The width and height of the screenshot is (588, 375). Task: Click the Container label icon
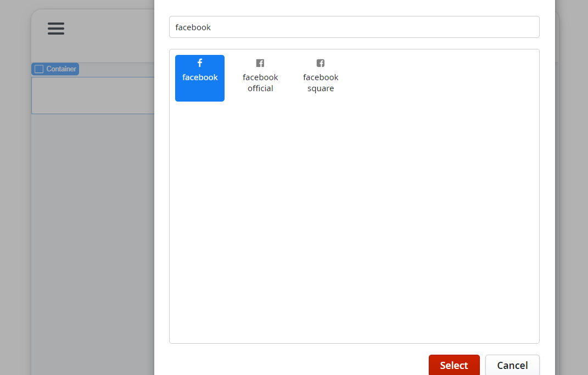[x=39, y=69]
